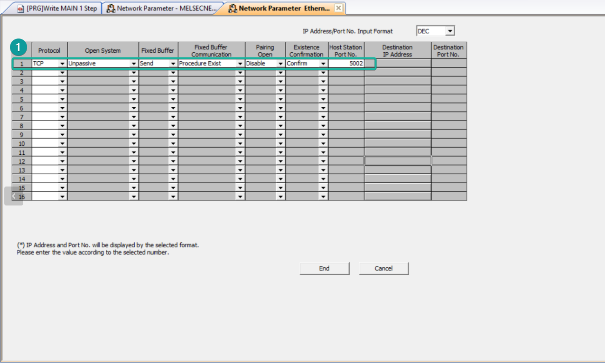Click the Host Station Port No. cell in row 2

[x=346, y=73]
